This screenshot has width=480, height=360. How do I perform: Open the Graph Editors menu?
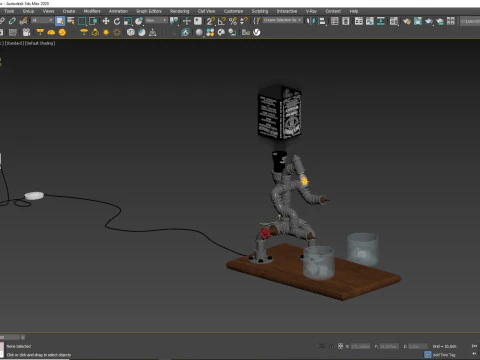[x=149, y=11]
